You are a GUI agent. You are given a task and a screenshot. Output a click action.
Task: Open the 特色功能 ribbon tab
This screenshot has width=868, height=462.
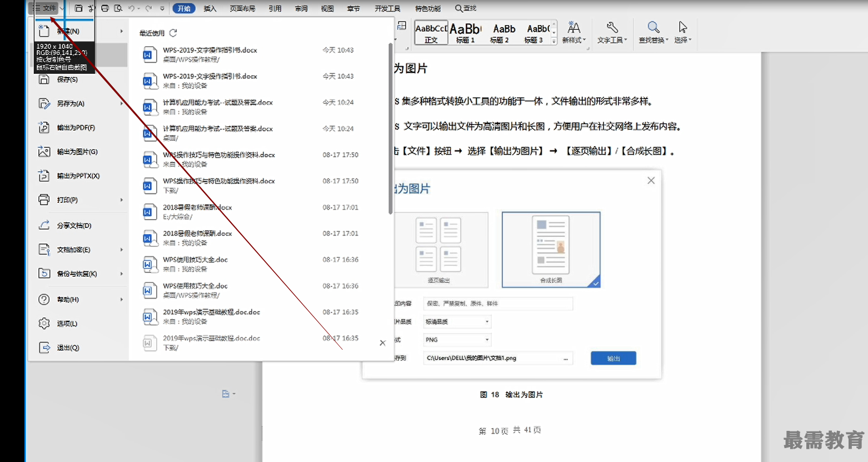pos(428,8)
